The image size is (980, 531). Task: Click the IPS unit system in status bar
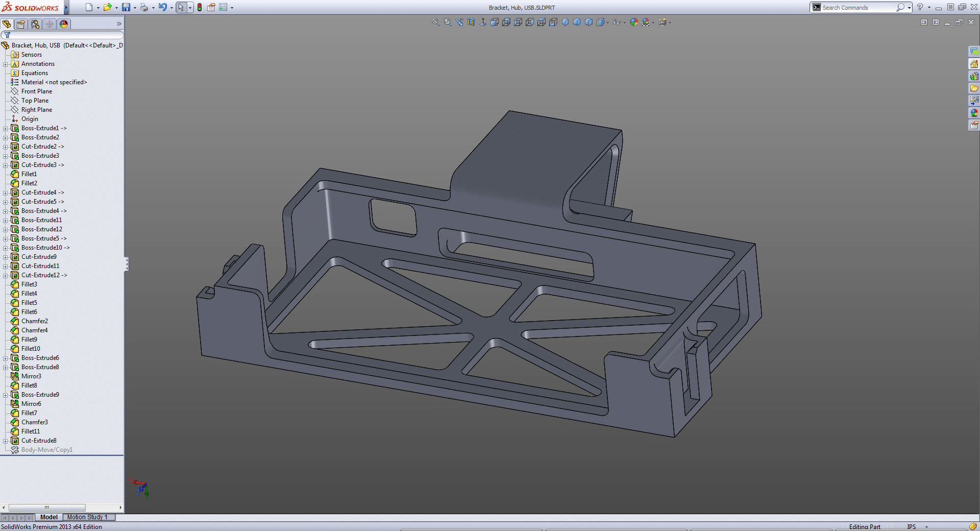point(911,526)
